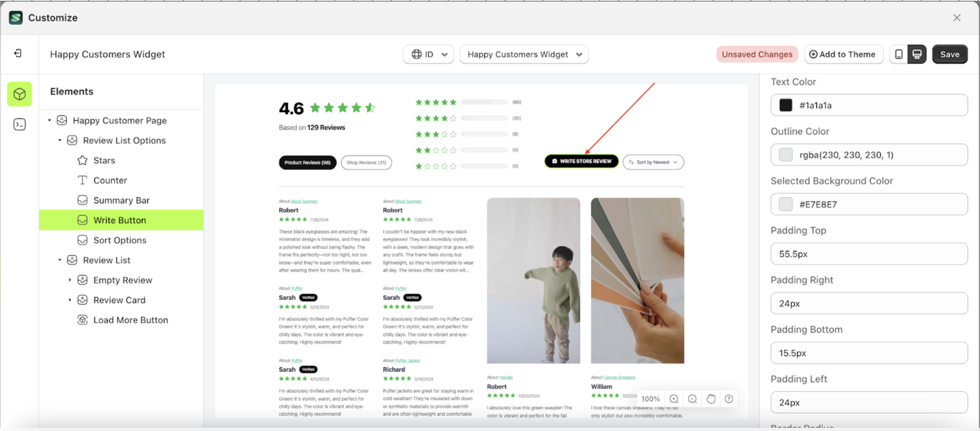Click the exit editor icon
The image size is (980, 431).
pyautogui.click(x=18, y=54)
